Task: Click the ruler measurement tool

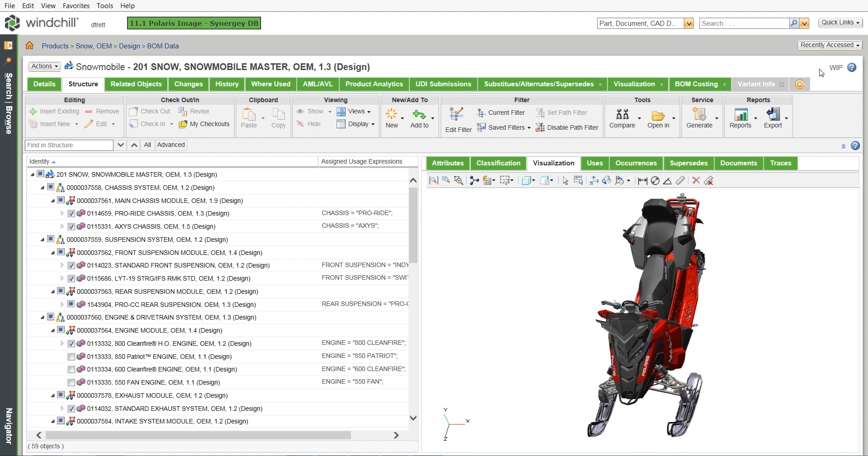Action: pyautogui.click(x=680, y=181)
